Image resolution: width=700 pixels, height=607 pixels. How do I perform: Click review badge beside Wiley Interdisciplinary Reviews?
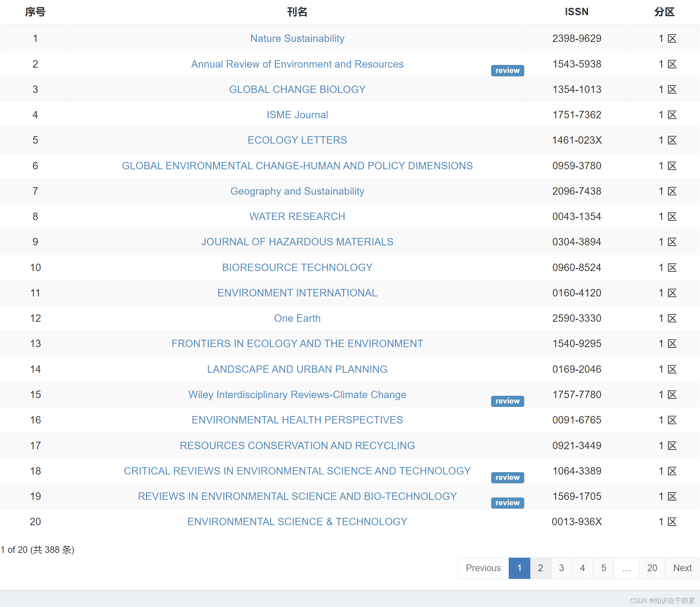pyautogui.click(x=507, y=401)
